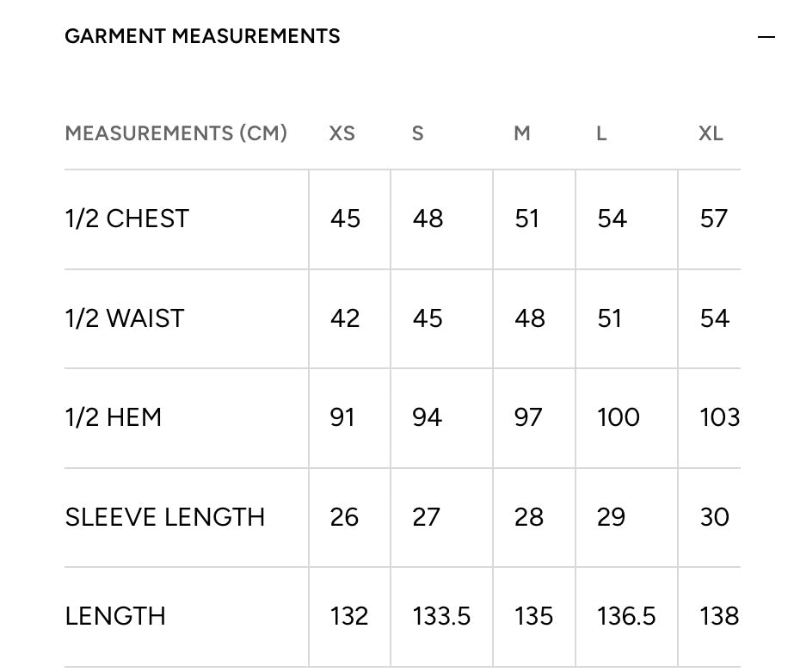This screenshot has height=672, width=794.
Task: Select the L size column header
Action: [x=601, y=133]
